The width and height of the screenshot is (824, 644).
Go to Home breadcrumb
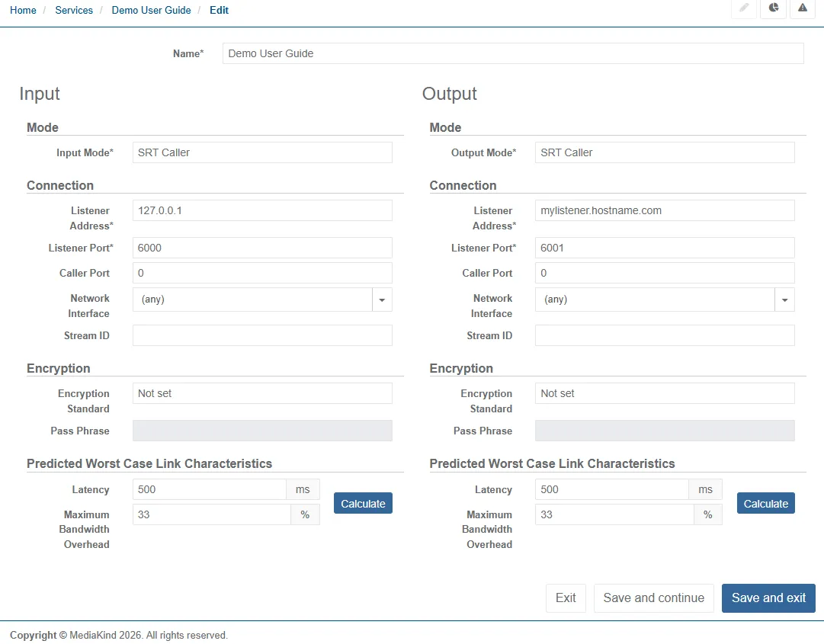23,10
